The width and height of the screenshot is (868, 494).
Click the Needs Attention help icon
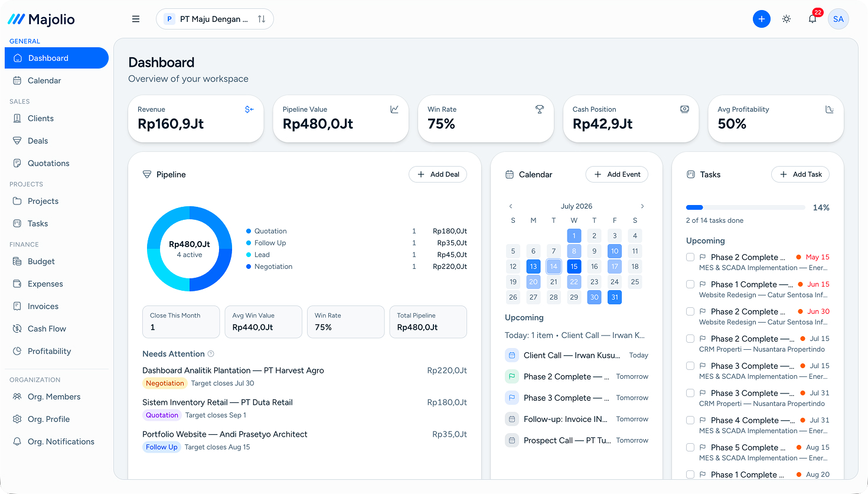[211, 354]
